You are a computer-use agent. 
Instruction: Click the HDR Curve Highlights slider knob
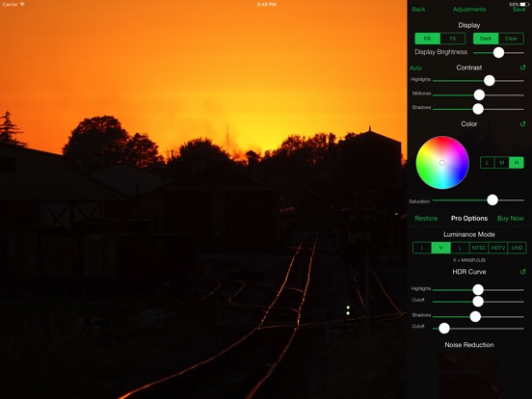(478, 290)
